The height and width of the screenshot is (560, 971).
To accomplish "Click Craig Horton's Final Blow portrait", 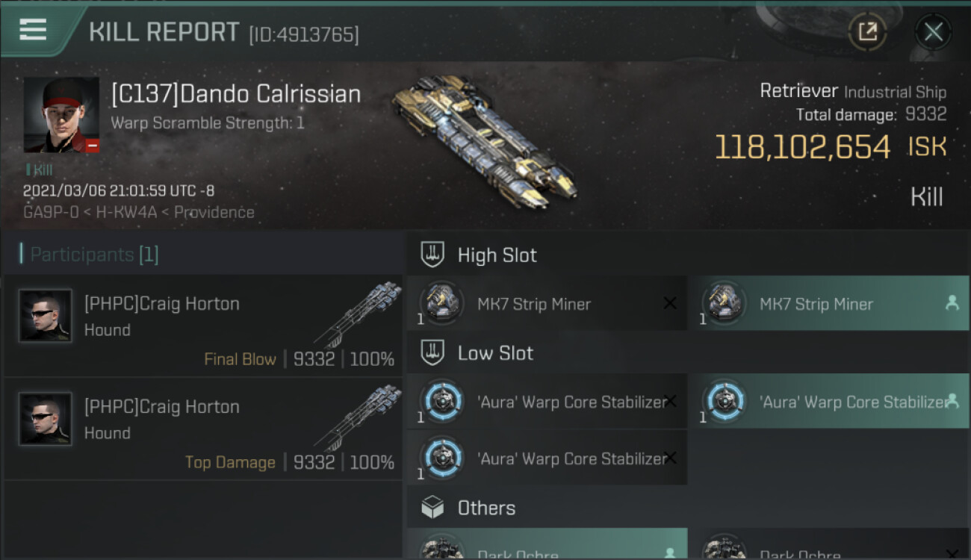I will tap(46, 316).
